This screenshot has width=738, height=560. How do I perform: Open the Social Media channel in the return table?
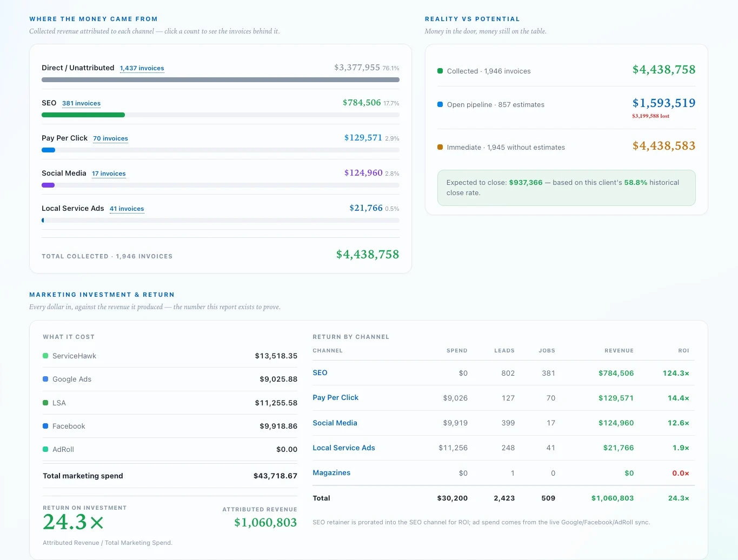click(335, 423)
